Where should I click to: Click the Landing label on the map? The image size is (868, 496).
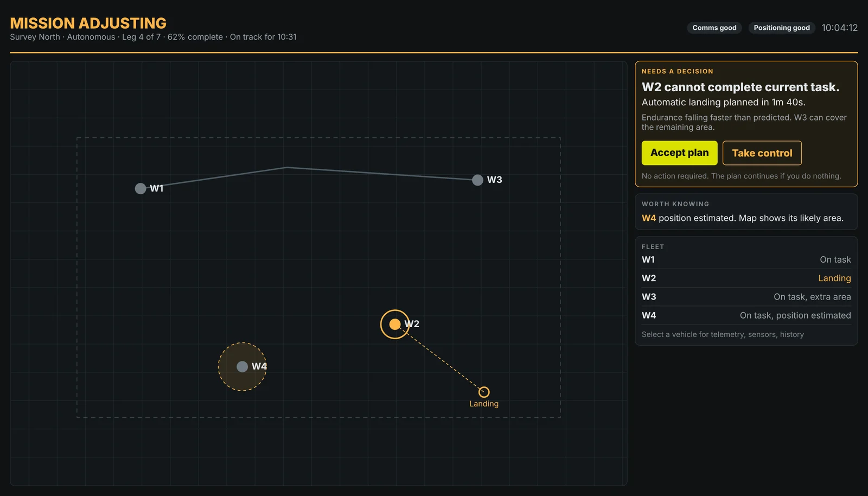point(484,404)
